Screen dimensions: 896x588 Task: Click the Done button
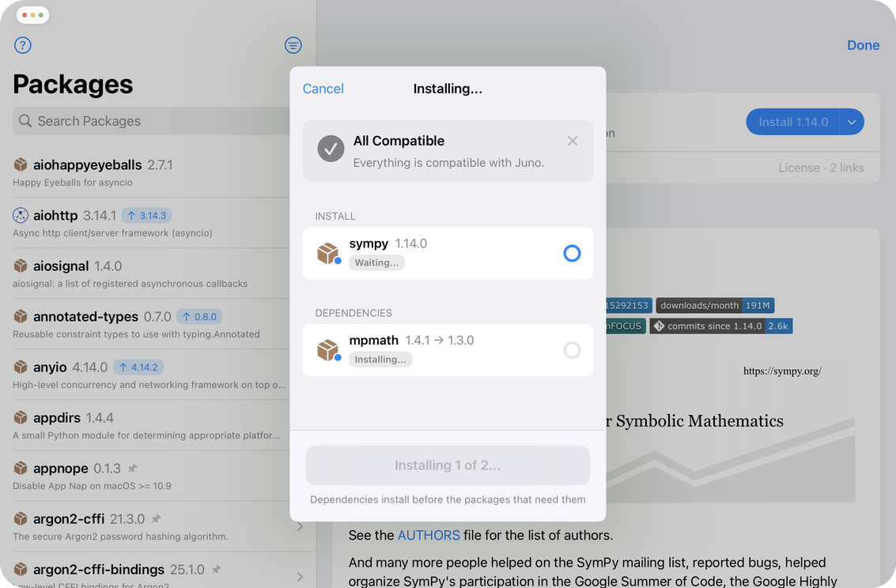click(863, 45)
